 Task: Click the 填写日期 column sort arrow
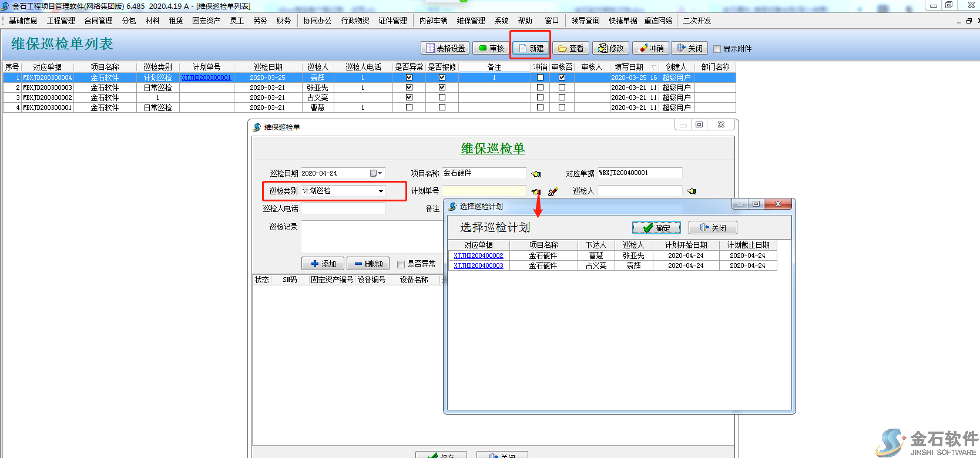(653, 68)
